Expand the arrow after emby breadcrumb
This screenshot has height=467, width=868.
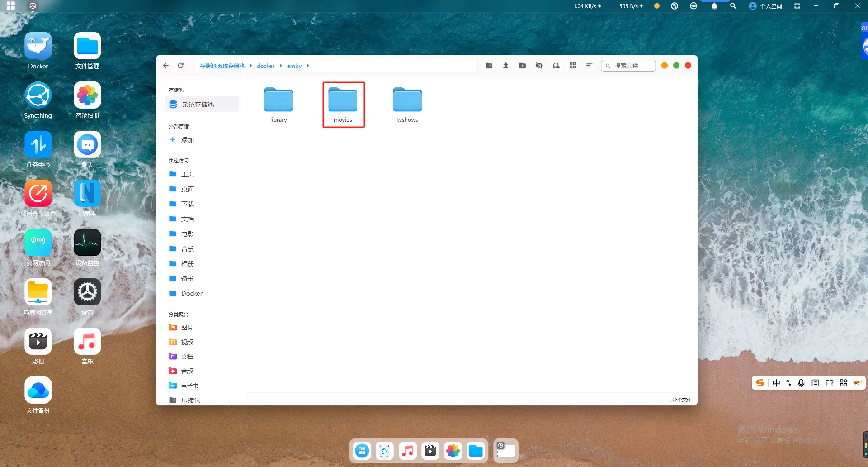(308, 66)
